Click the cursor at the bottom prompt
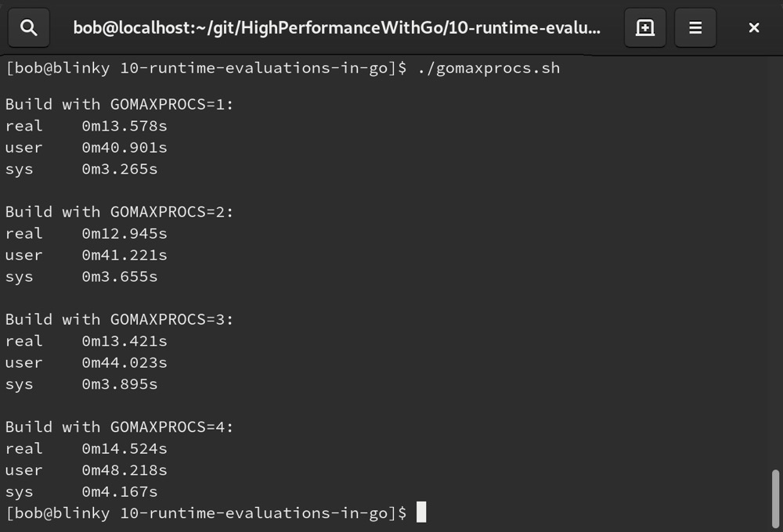Viewport: 783px width, 532px height. pyautogui.click(x=421, y=512)
